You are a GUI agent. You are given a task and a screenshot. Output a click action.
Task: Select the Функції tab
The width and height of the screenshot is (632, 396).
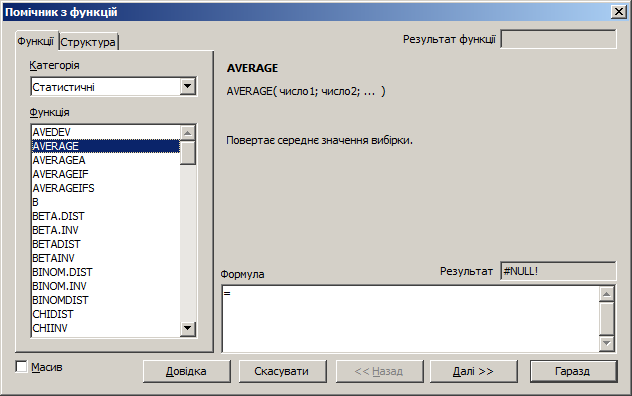pyautogui.click(x=36, y=41)
